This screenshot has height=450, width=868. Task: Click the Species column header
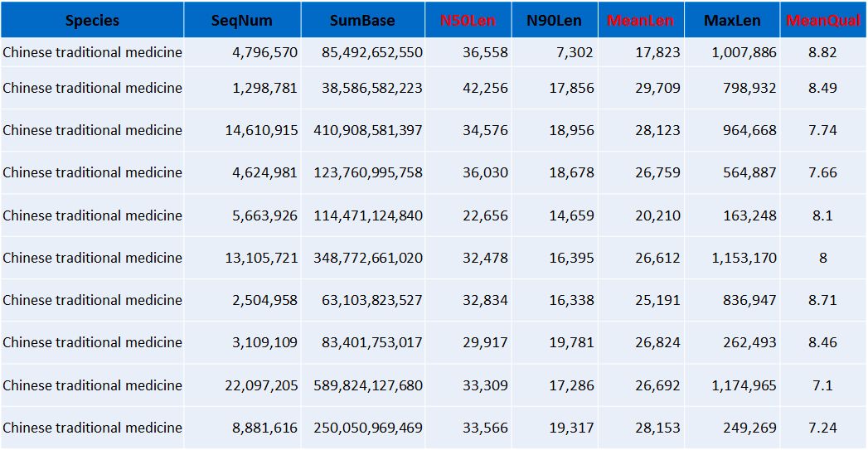click(92, 20)
